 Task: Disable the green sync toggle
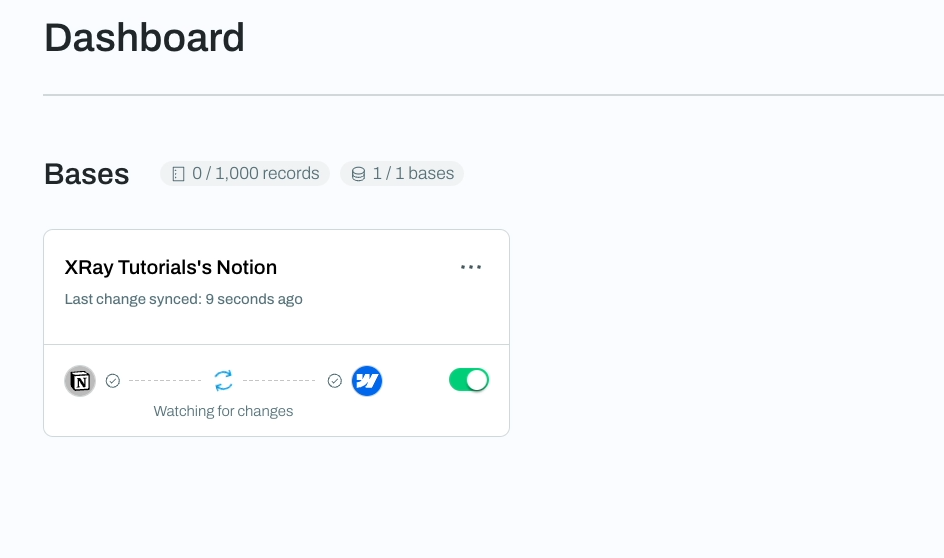click(x=469, y=380)
